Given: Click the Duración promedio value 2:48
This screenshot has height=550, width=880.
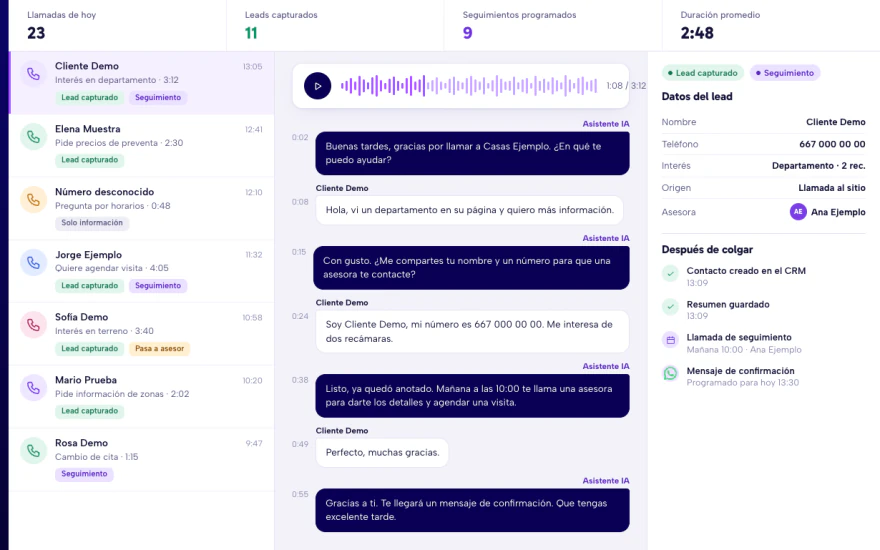Looking at the screenshot, I should click(x=697, y=33).
